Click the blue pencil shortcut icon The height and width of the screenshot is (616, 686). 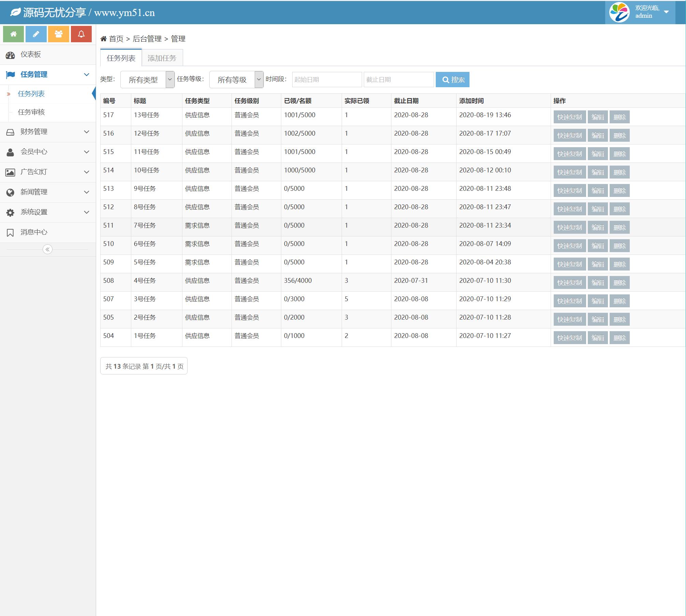36,34
